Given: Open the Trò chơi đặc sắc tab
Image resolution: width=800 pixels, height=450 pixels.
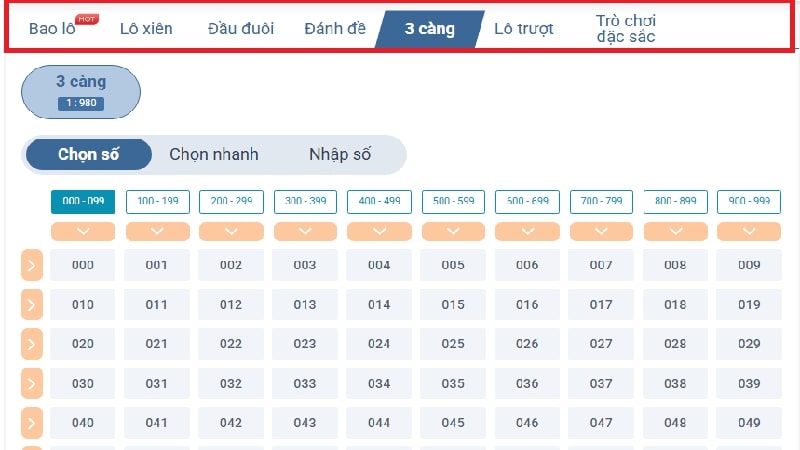Looking at the screenshot, I should (626, 28).
